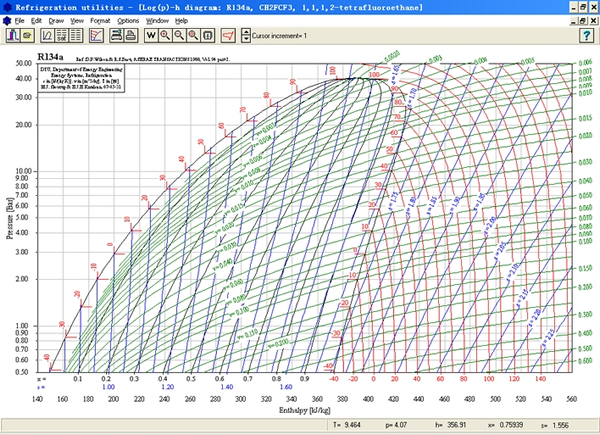Image resolution: width=600 pixels, height=435 pixels.
Task: Click the 560 value on the enthalpy axis
Action: tap(572, 399)
